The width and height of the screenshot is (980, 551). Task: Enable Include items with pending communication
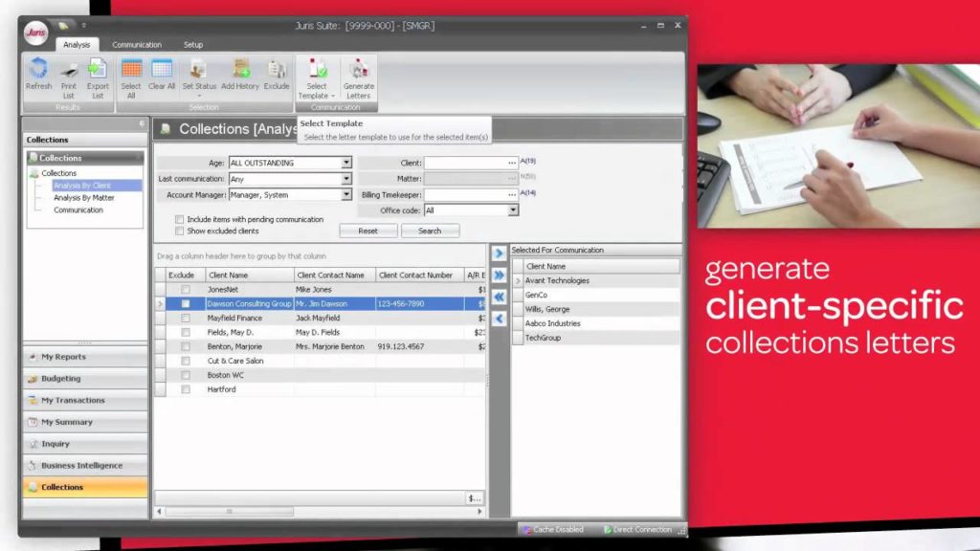pyautogui.click(x=180, y=219)
